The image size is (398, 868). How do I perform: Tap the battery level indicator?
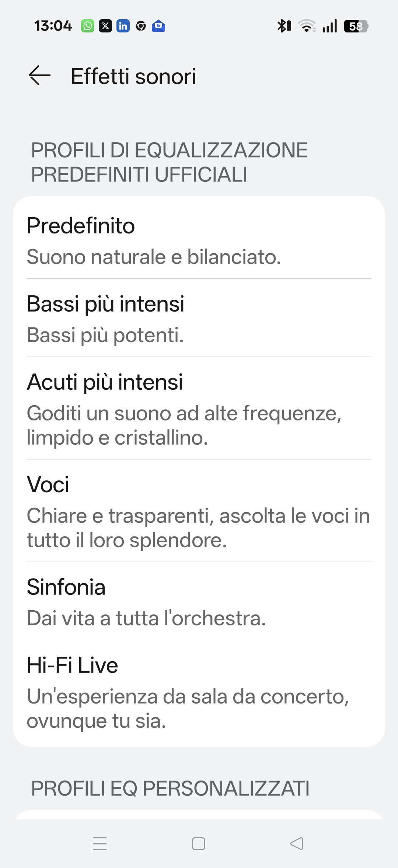pyautogui.click(x=356, y=26)
